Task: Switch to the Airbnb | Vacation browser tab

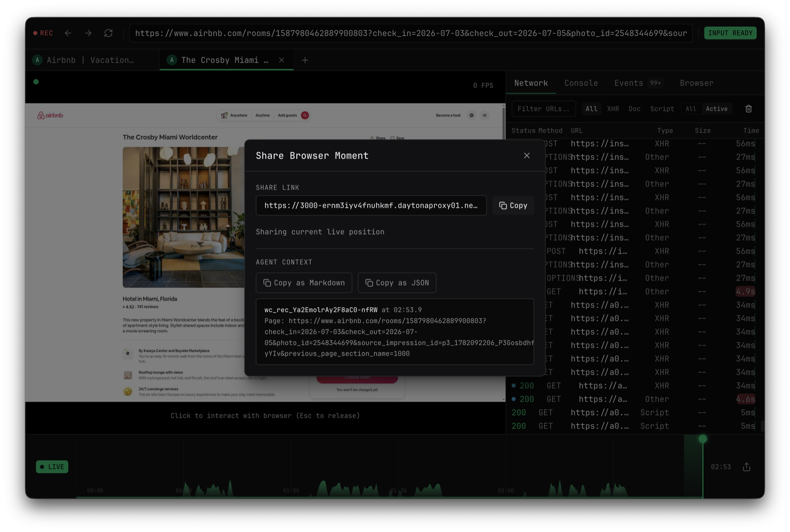Action: (90, 60)
